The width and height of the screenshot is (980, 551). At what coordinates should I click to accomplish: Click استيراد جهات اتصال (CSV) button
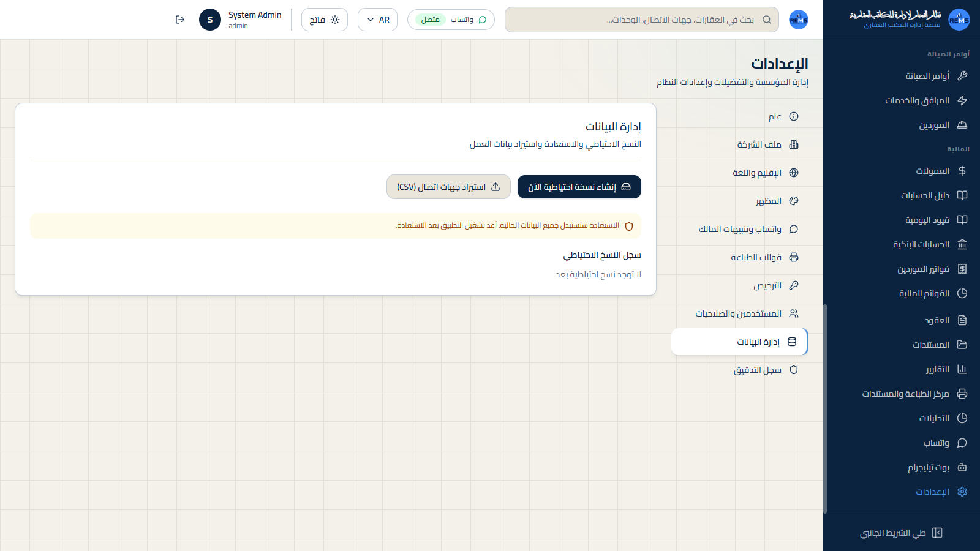pyautogui.click(x=448, y=187)
